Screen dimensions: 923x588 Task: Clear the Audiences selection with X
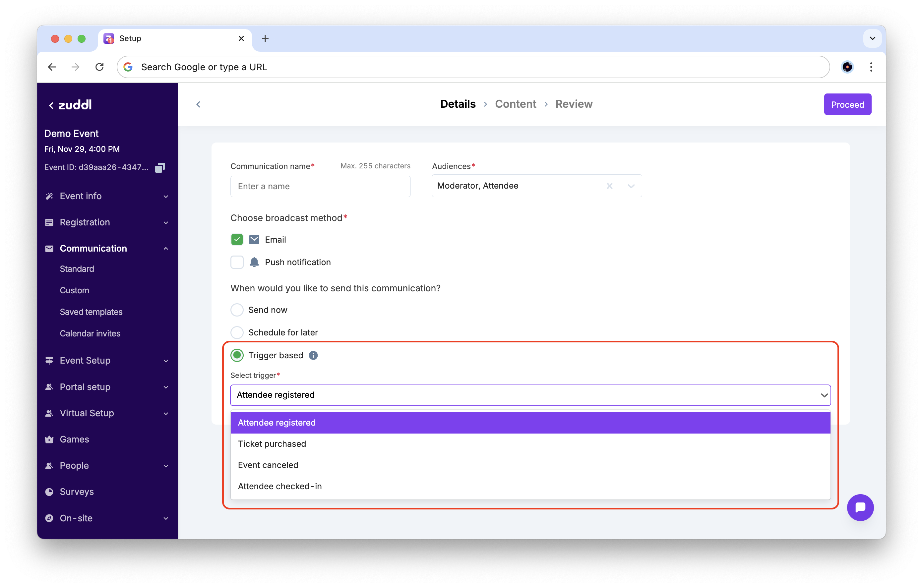click(609, 186)
